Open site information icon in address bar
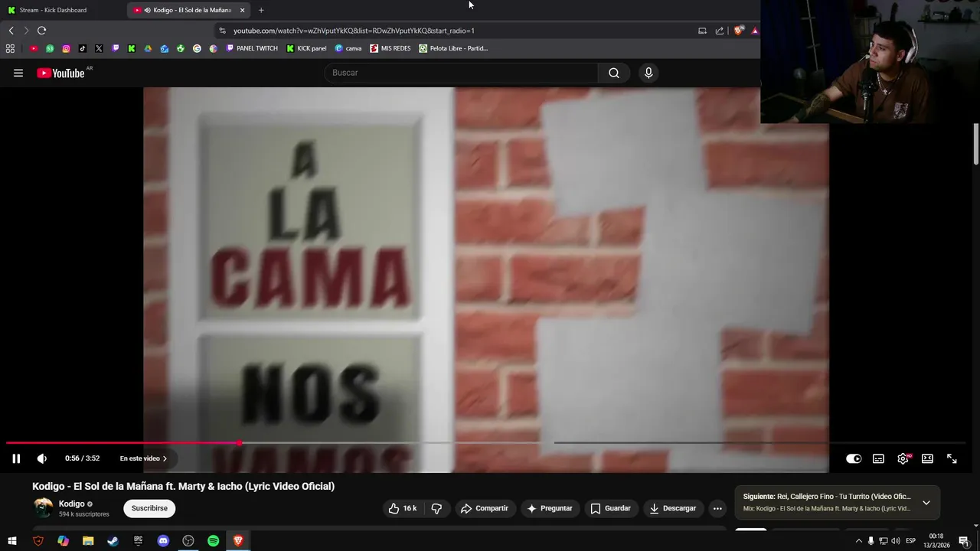Screen dimensions: 980x551 coord(222,31)
